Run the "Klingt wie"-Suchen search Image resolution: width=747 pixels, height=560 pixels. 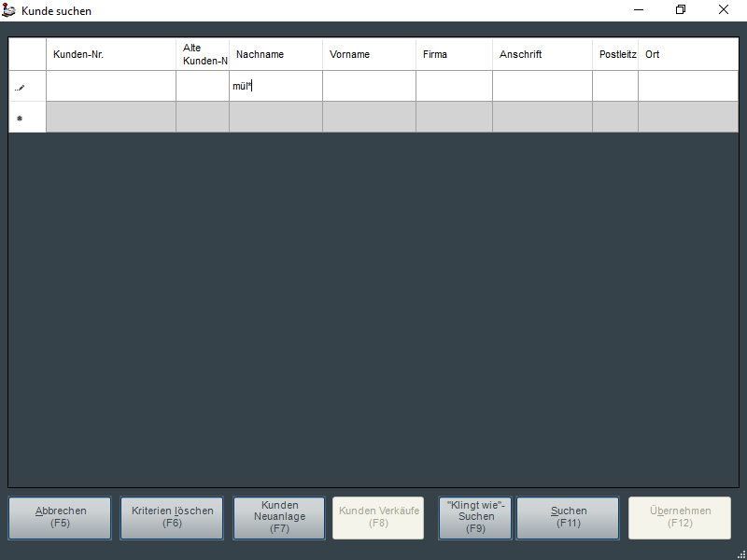[475, 517]
